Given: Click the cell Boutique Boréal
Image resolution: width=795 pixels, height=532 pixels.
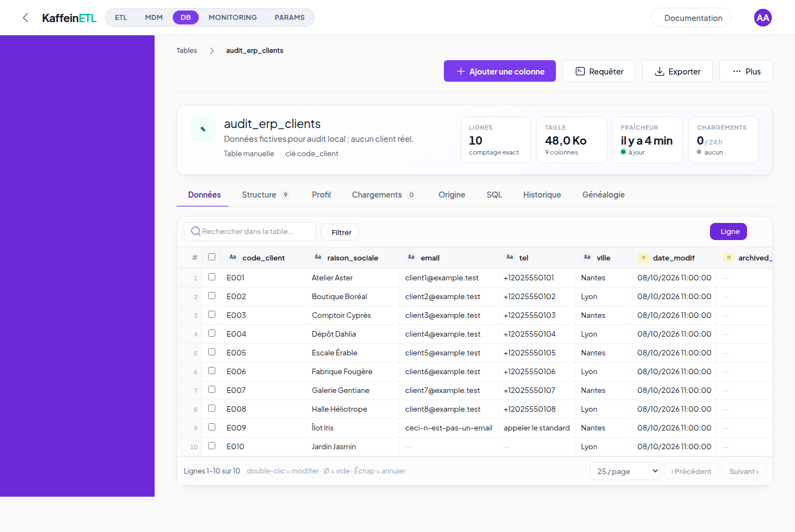Looking at the screenshot, I should [352, 296].
